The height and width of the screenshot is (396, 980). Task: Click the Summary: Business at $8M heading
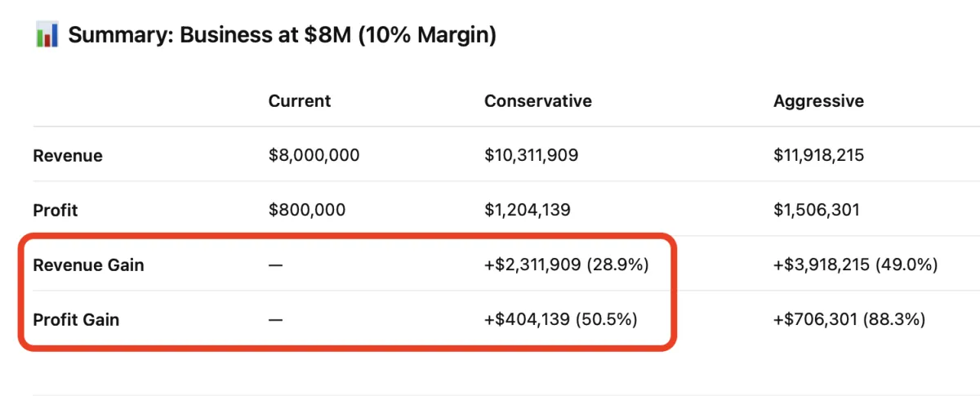point(282,36)
